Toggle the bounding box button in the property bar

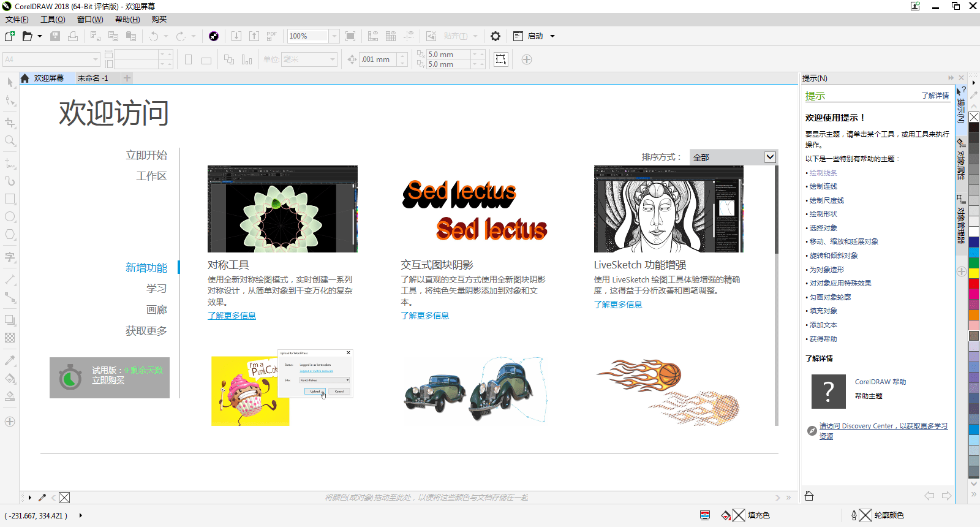tap(501, 59)
